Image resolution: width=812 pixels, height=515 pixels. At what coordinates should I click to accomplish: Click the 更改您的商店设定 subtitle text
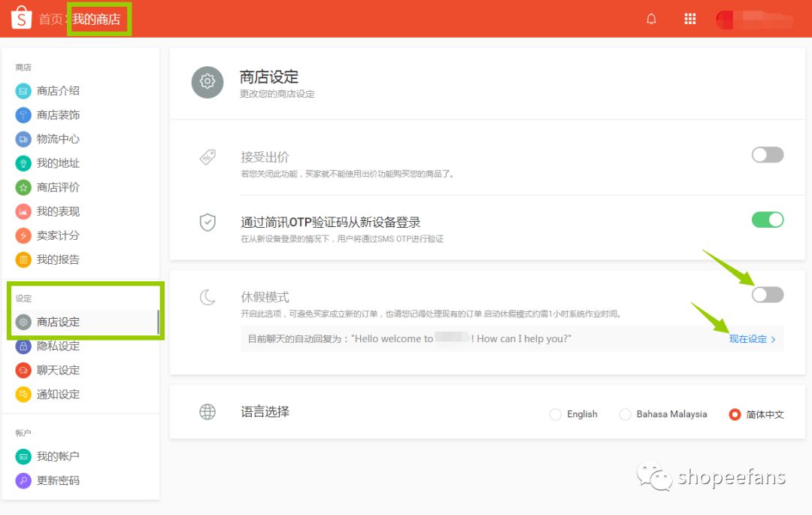click(277, 94)
